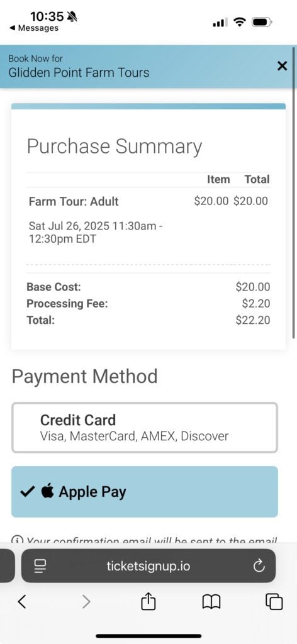Tap the ticketsignup.io address field
297x644 pixels.
148,566
